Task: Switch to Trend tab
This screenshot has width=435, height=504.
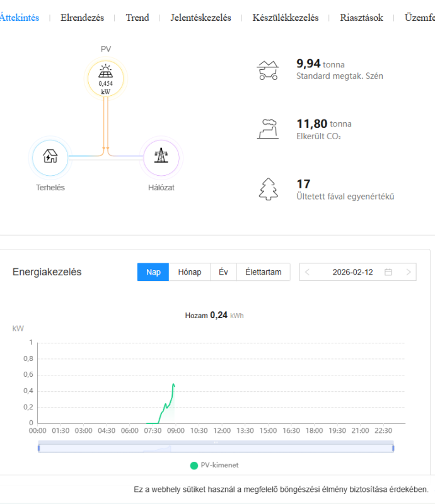Action: (137, 18)
